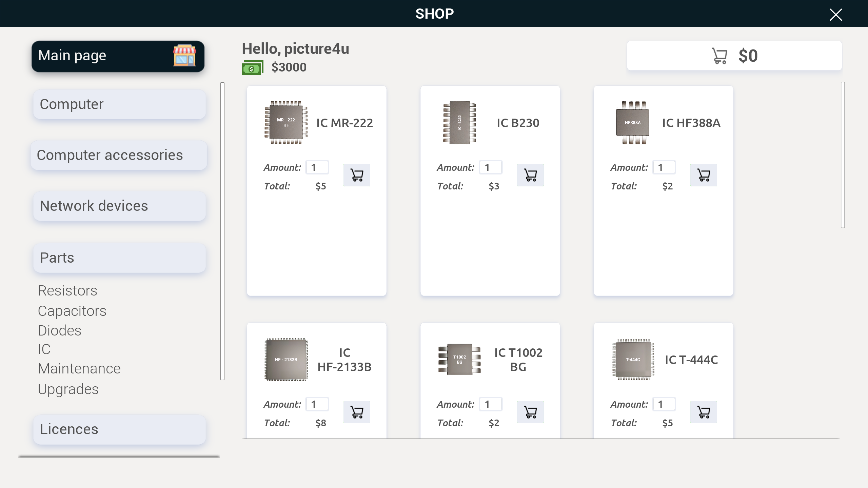Add IC T-444C to cart

click(704, 412)
